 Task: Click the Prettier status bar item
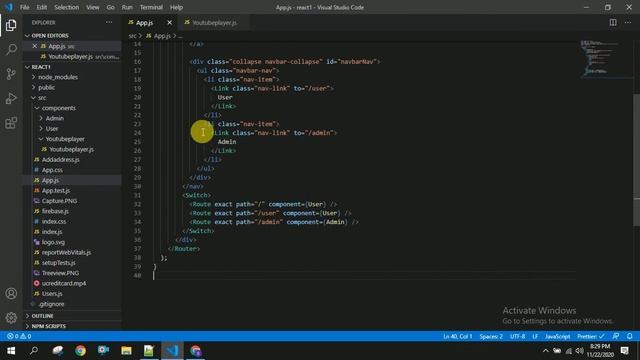[591, 336]
